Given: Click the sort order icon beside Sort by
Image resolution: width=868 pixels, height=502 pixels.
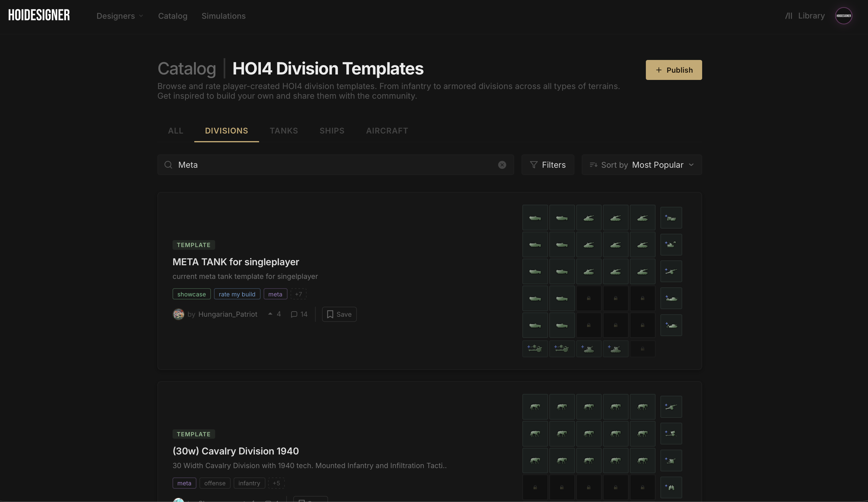Looking at the screenshot, I should (593, 165).
